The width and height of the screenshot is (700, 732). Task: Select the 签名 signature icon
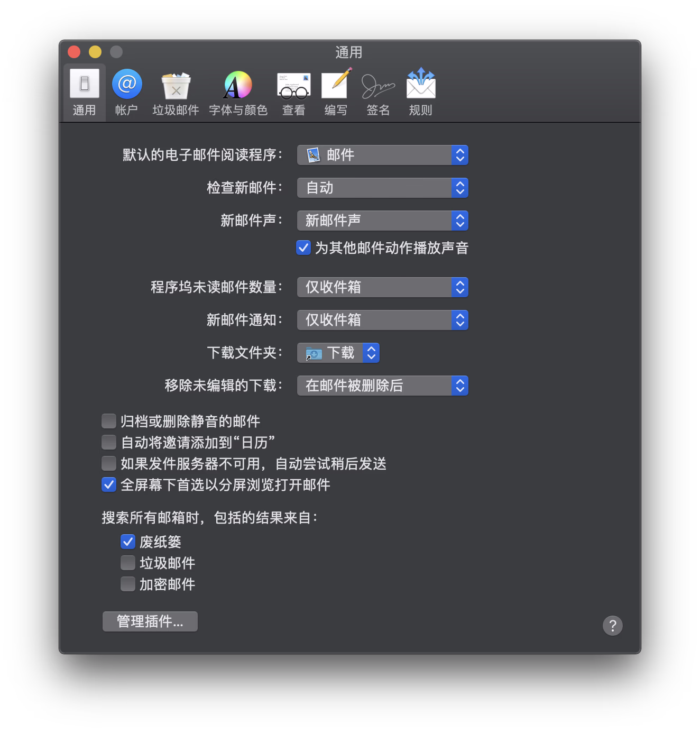pyautogui.click(x=378, y=86)
